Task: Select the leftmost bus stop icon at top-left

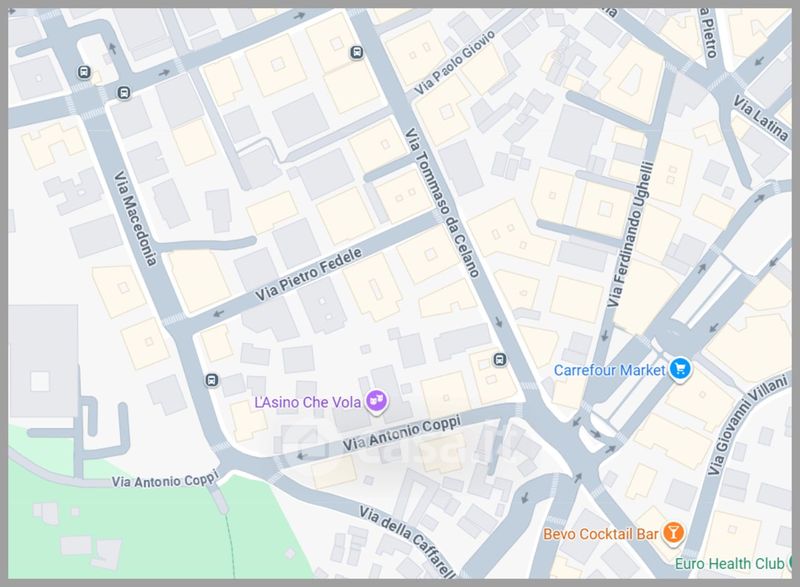Action: 84,72
